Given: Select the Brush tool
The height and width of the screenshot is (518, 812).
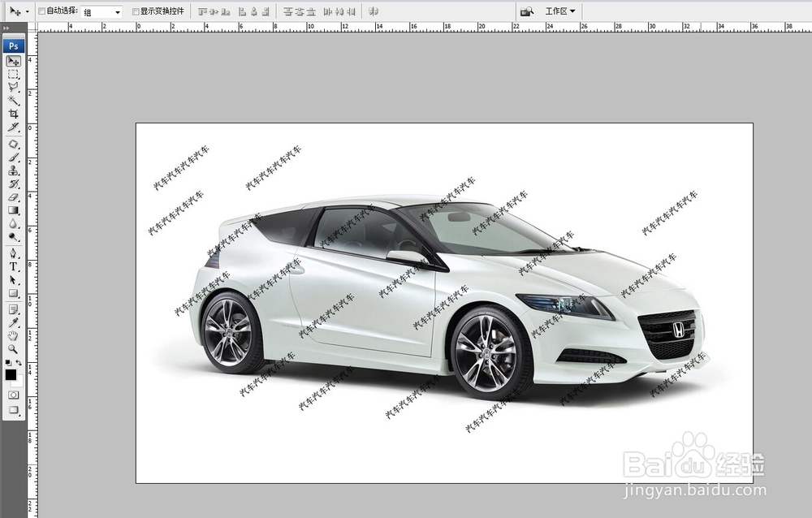Looking at the screenshot, I should click(x=14, y=158).
